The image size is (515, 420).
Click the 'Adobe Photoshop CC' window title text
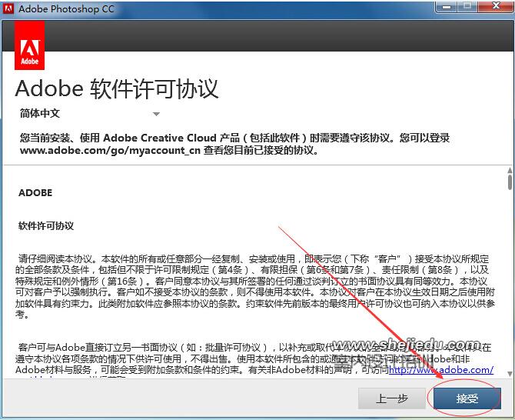[66, 9]
